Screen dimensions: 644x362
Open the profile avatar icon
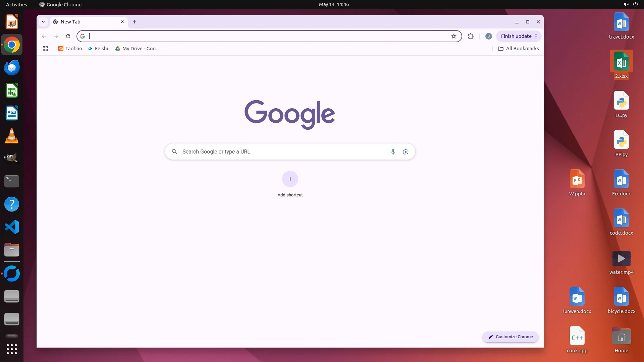tap(488, 36)
